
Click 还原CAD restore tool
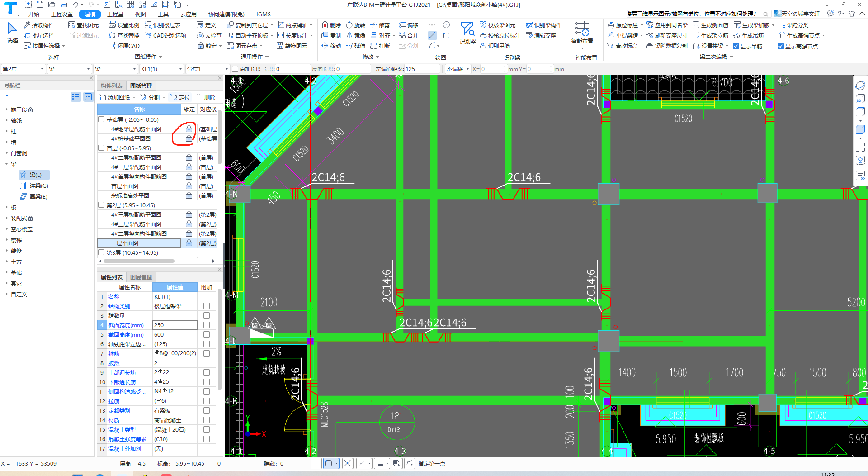tap(124, 46)
